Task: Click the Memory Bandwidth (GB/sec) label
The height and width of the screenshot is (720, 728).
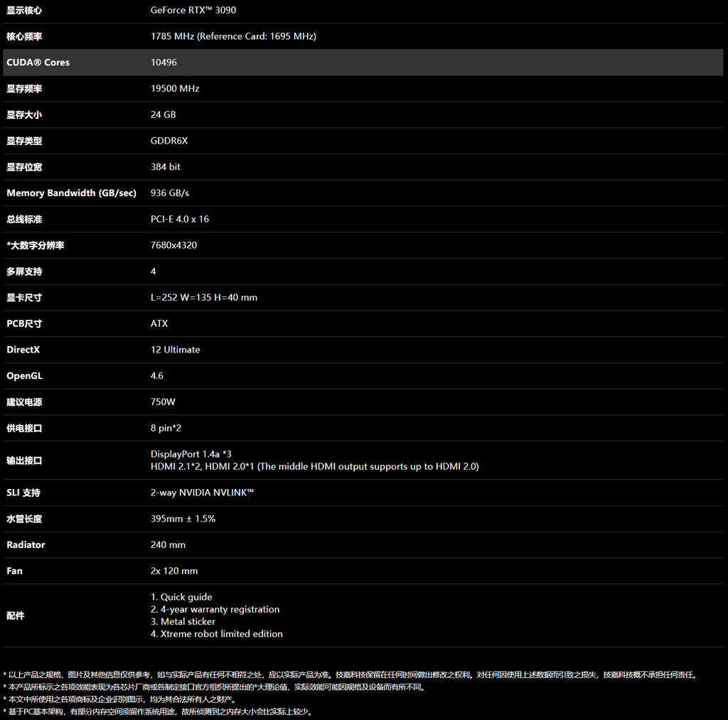Action: [72, 193]
